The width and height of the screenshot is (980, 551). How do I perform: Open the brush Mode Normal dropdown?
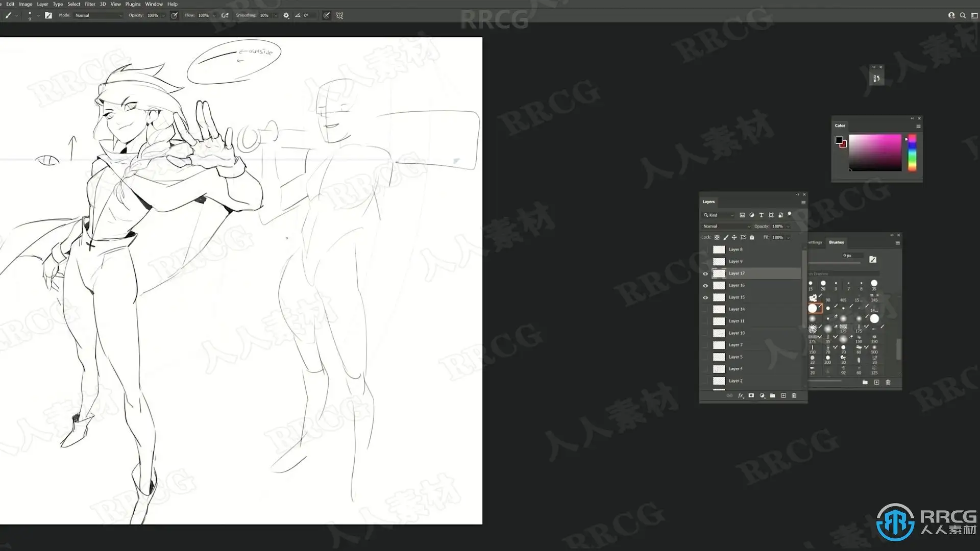[x=99, y=15]
